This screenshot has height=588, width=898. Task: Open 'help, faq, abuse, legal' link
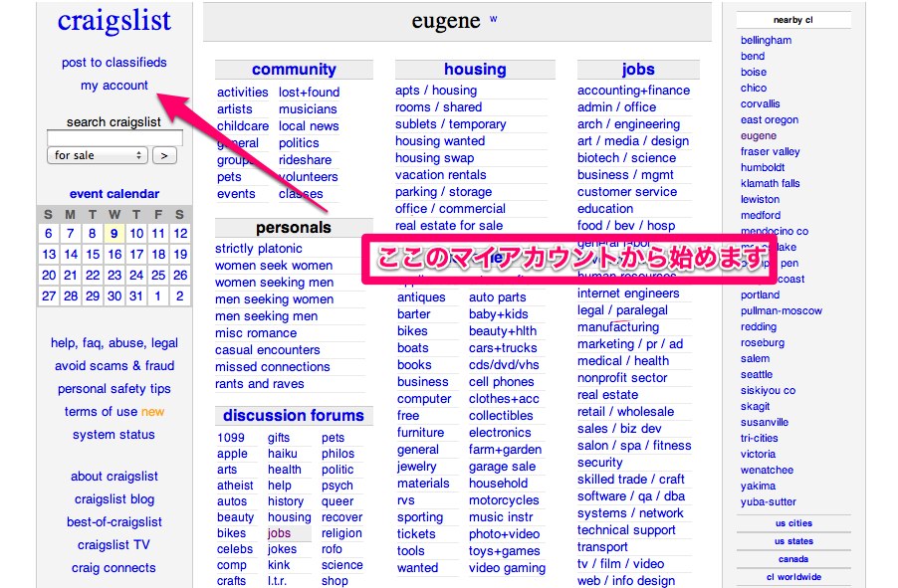tap(113, 343)
